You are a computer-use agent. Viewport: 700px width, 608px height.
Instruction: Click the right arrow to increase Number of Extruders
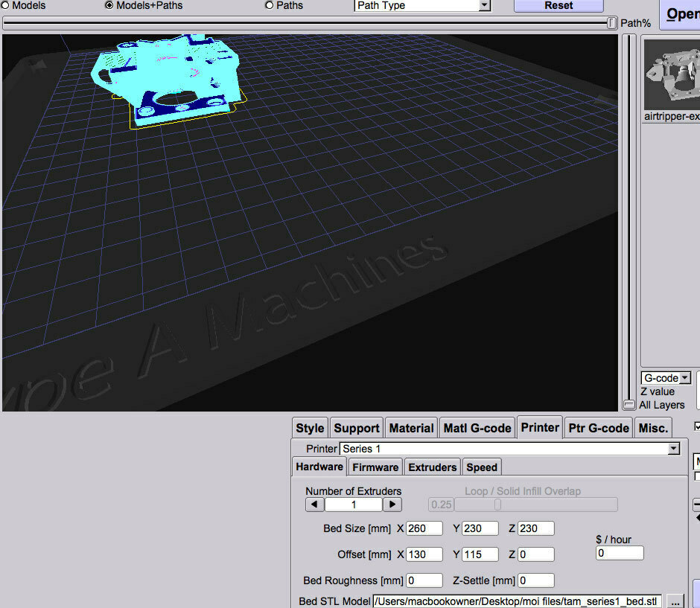pos(392,504)
